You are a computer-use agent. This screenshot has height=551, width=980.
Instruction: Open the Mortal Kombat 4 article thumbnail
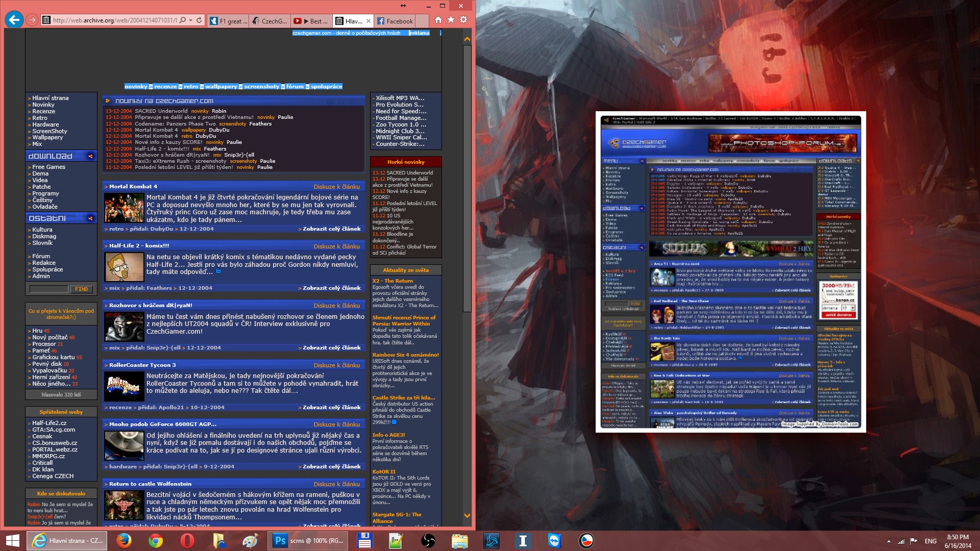(125, 208)
